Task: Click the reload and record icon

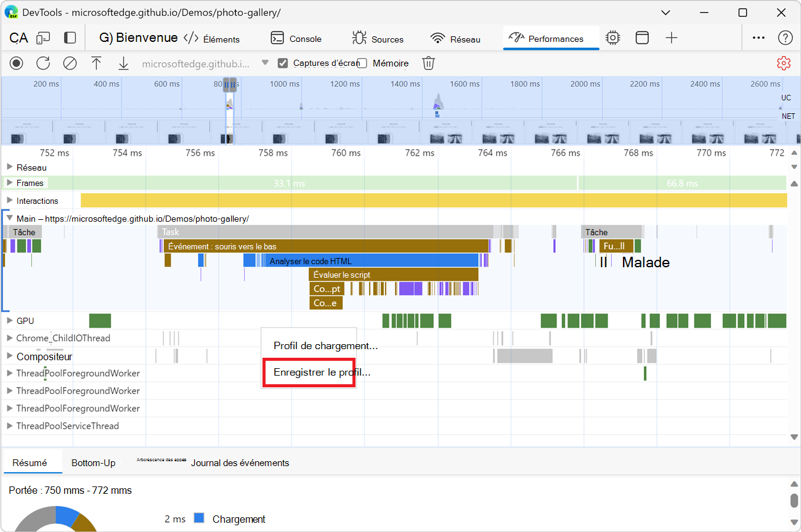Action: coord(43,63)
